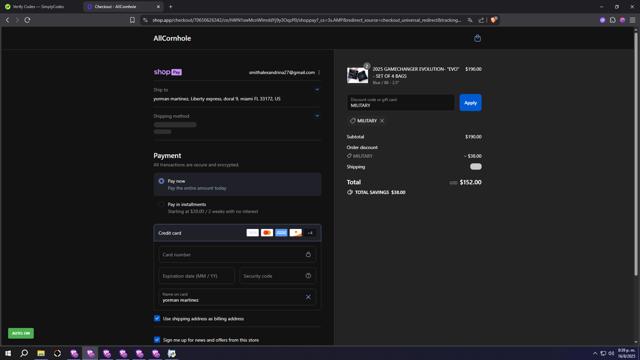Expand the Ship to section chevron
640x360 pixels.
317,90
